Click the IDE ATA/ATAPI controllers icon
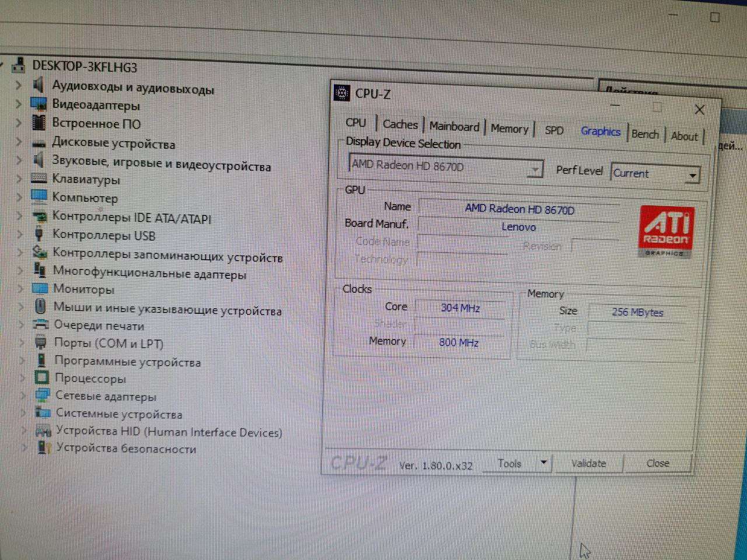 pos(39,216)
